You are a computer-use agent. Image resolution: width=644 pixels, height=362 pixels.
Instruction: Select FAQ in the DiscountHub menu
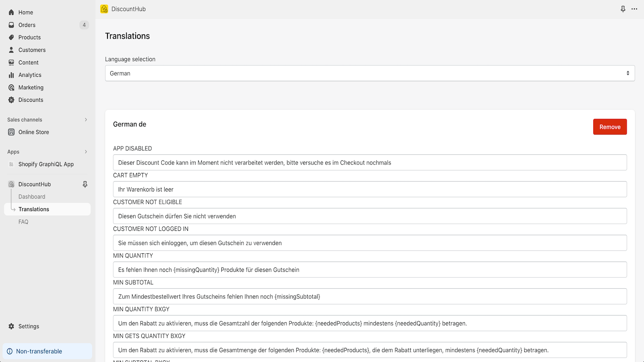click(23, 222)
